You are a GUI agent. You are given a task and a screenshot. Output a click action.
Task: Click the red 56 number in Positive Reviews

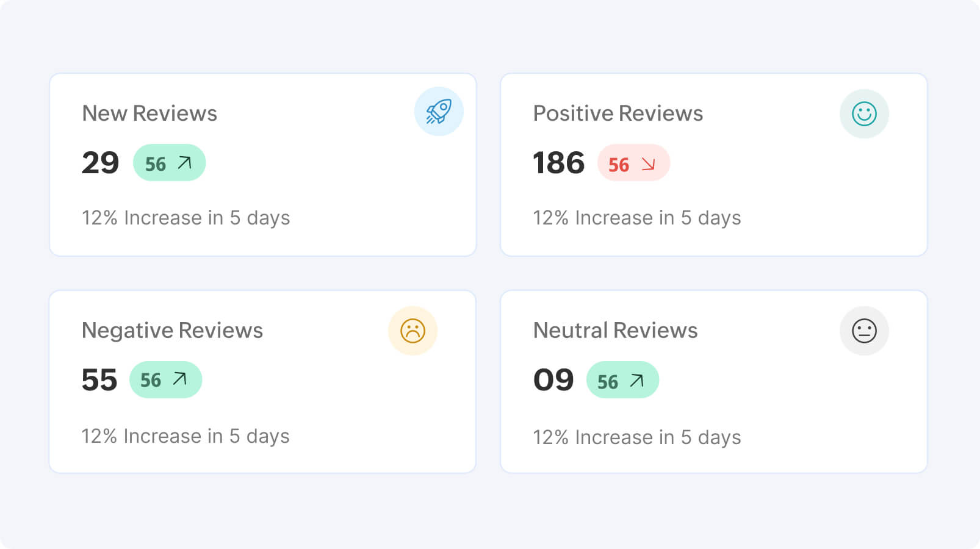pos(618,165)
